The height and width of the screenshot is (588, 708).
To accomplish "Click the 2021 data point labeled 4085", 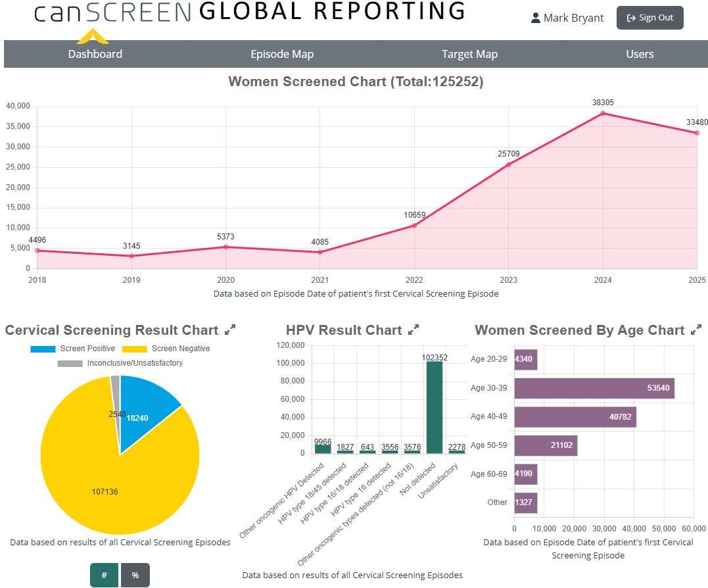I will (x=319, y=252).
